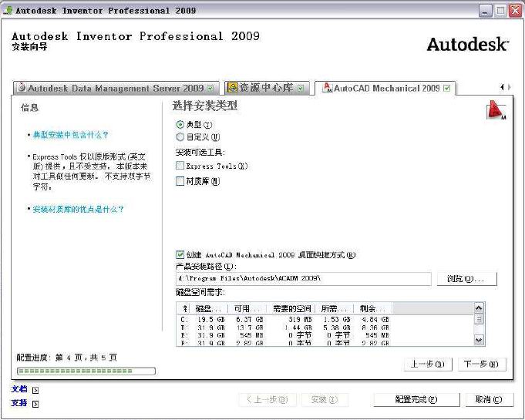Viewport: 525px width, 420px height.
Task: Open the AutoCAD Mechanical 2009 tab
Action: pos(385,88)
